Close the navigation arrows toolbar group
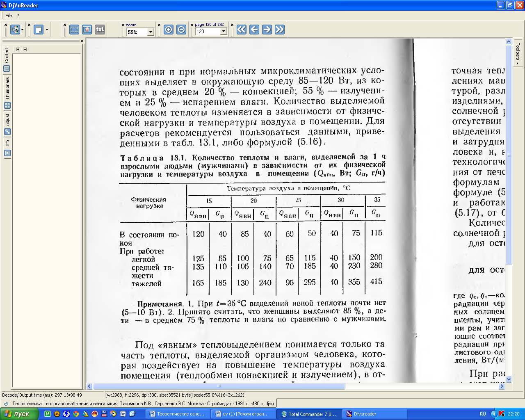The image size is (525, 420). [233, 25]
